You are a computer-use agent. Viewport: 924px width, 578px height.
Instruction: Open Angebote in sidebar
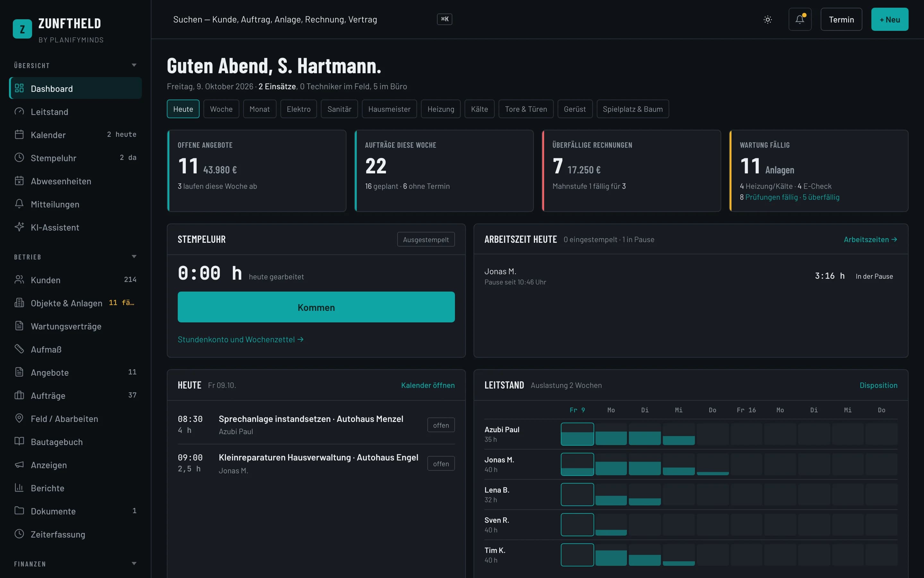75,372
